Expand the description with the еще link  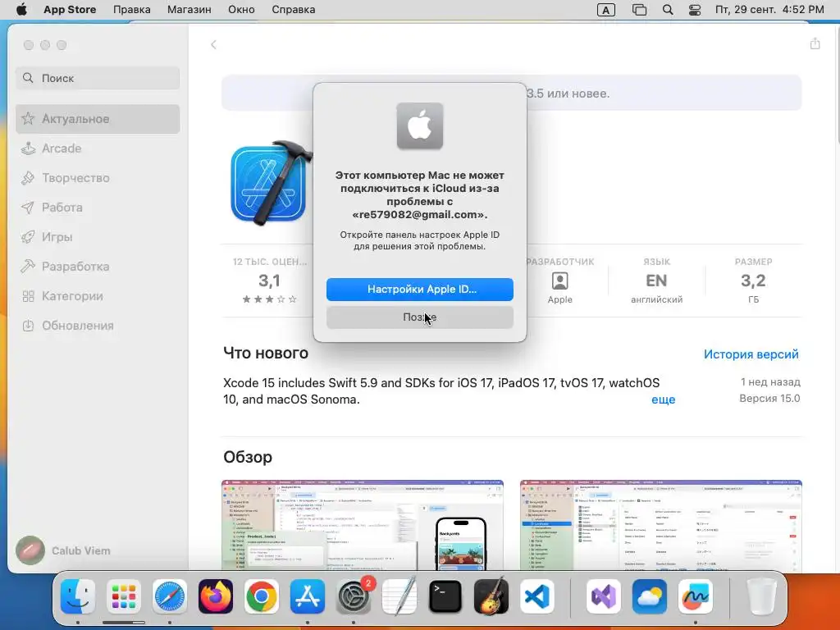663,399
